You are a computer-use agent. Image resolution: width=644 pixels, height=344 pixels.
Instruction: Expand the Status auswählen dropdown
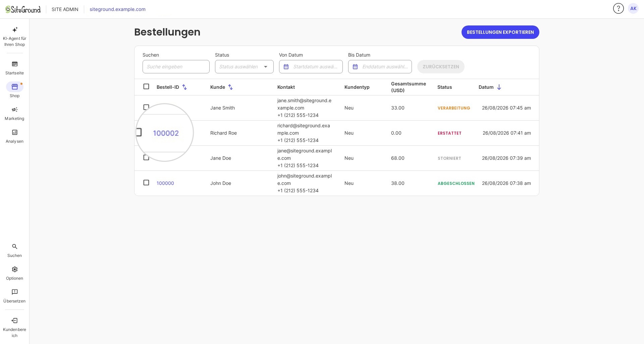[244, 67]
